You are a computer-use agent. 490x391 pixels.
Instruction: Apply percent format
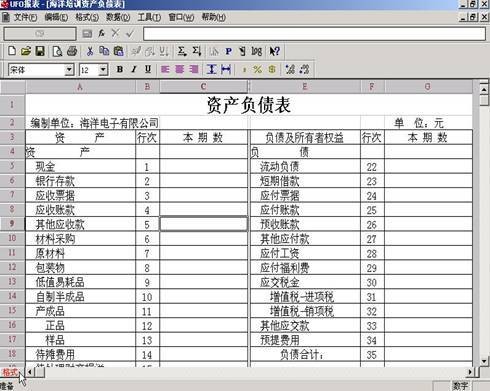[x=257, y=69]
